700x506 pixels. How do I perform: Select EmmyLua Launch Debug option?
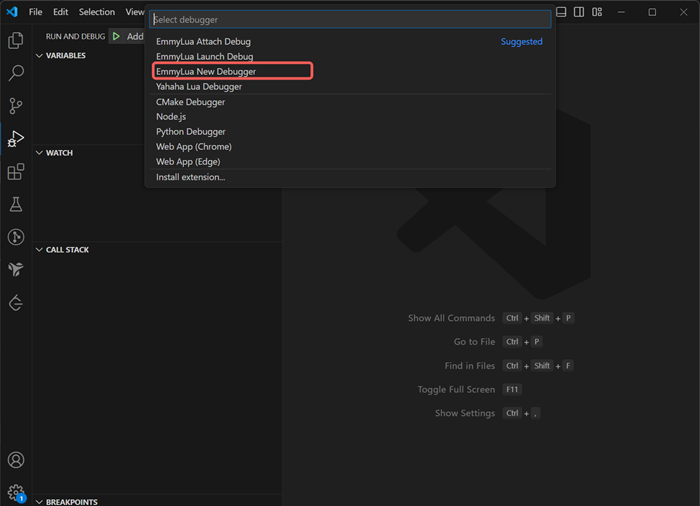350,57
